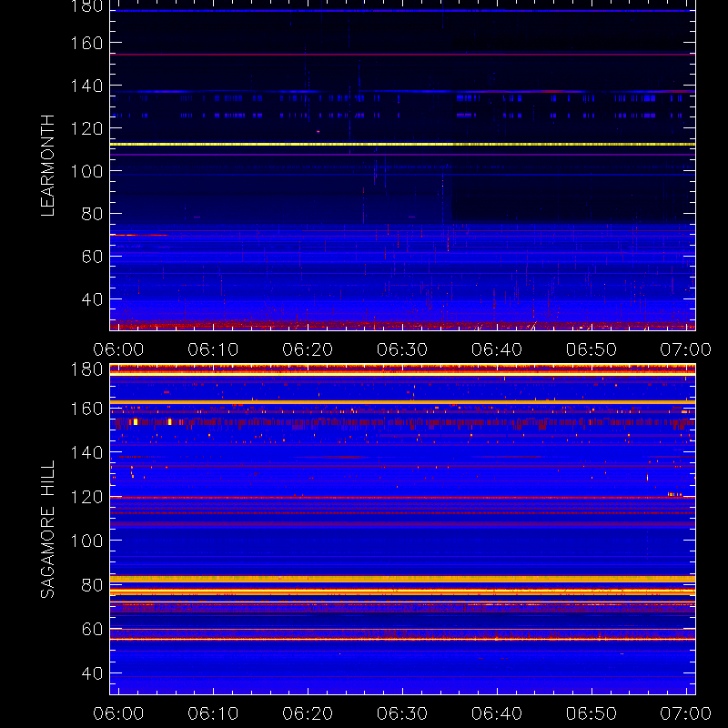Pick the 80 tick label on the Sagamore Hill plot
Image resolution: width=728 pixels, height=728 pixels.
(92, 585)
